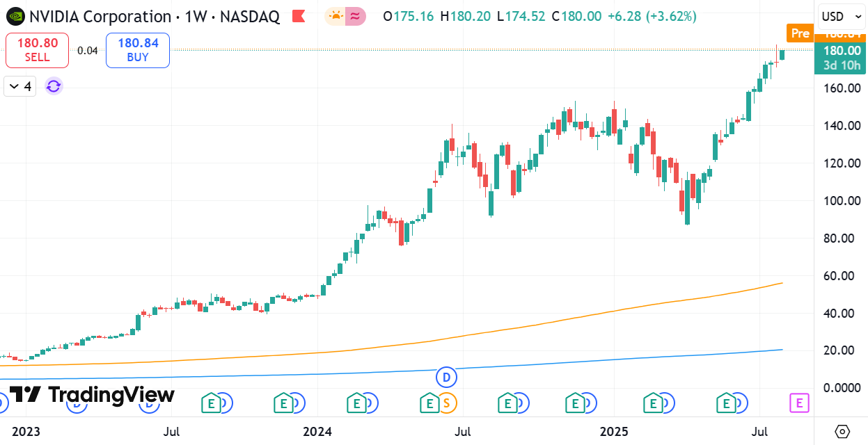Click the change value +6.28 (+3.62%)
The image size is (868, 445).
coord(651,16)
